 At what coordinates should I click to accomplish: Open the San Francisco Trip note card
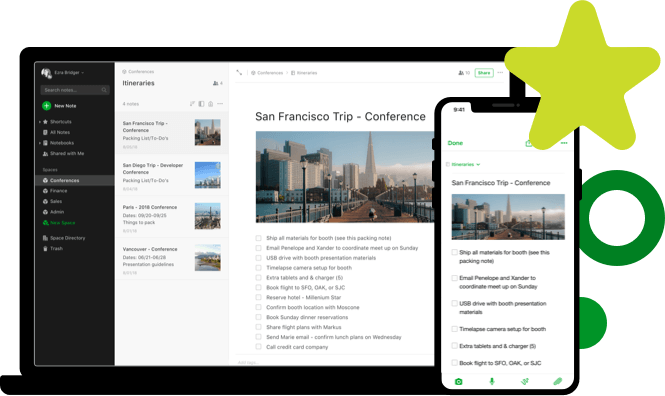(x=172, y=133)
